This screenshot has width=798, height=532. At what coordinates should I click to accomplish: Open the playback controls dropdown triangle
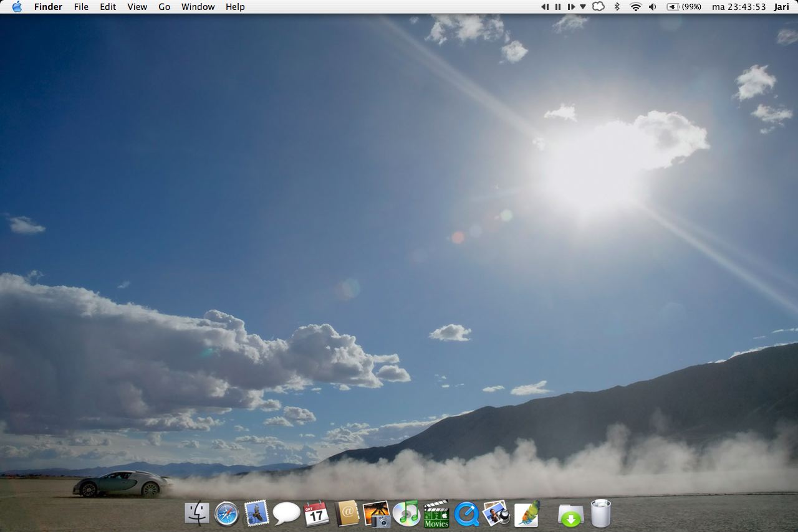[x=582, y=7]
